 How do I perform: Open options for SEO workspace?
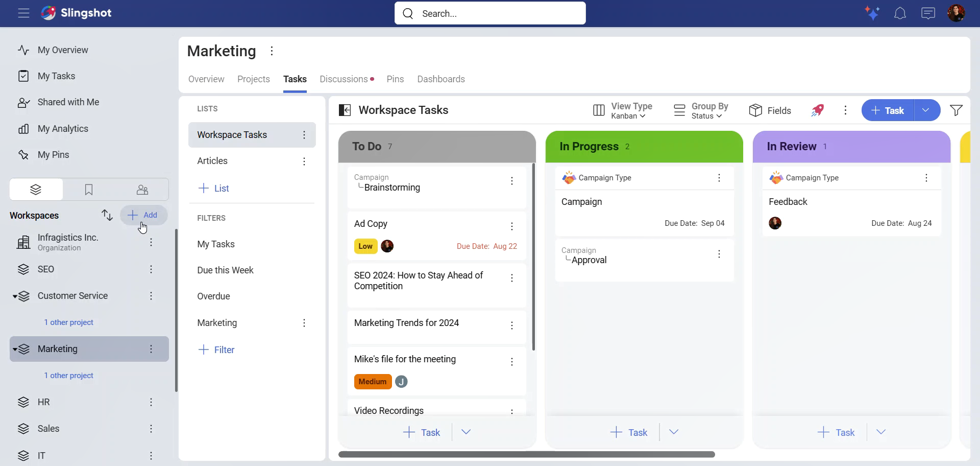click(151, 269)
